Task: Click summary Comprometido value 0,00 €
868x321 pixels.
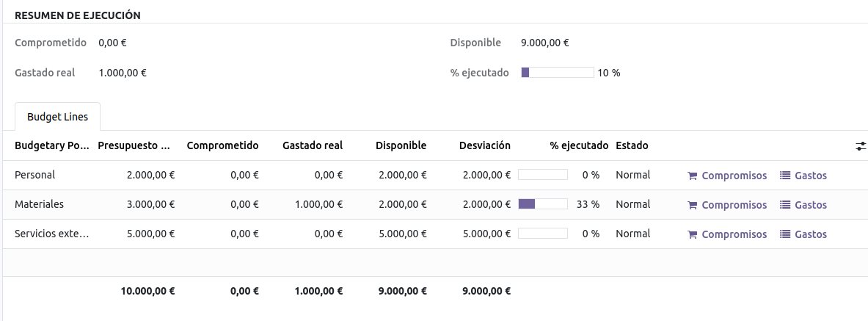Action: click(112, 43)
